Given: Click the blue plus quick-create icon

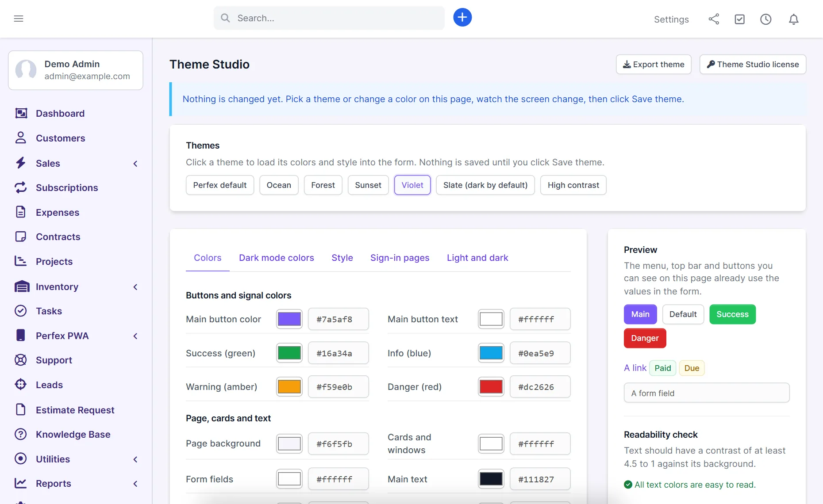Looking at the screenshot, I should 462,18.
